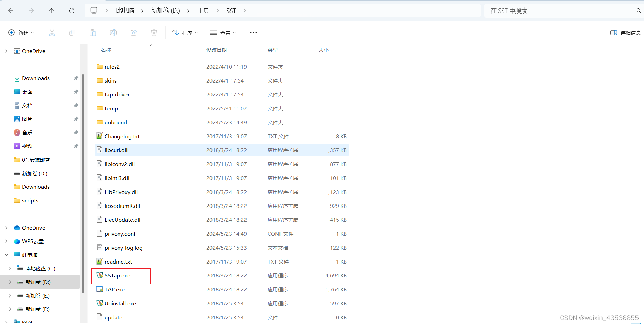Select the LibPrivoxy.dll file name
644x324 pixels.
click(x=121, y=192)
